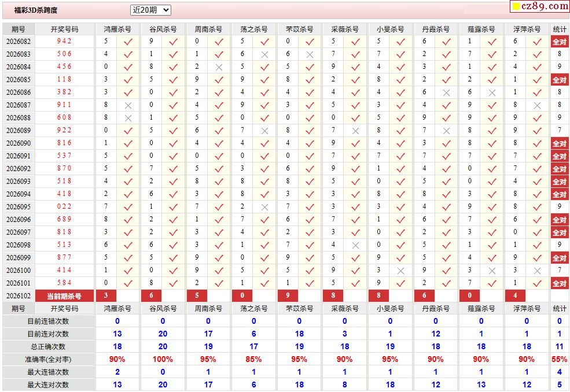
Task: Click the red 当前期杀号 label
Action: 64,296
